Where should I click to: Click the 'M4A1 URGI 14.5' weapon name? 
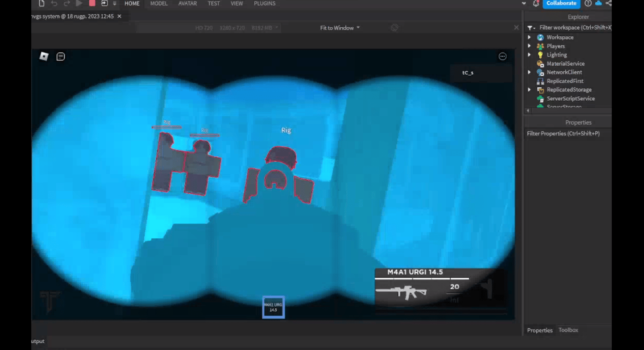pos(415,272)
